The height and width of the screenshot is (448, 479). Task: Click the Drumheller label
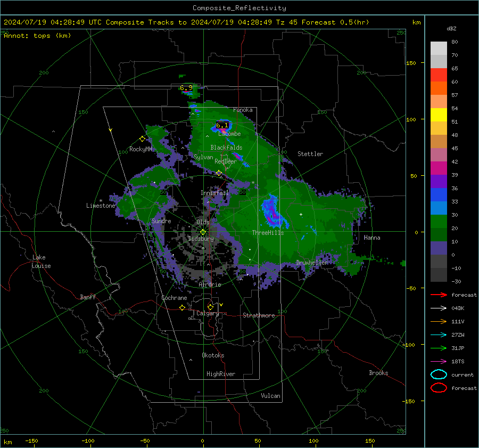(x=312, y=263)
